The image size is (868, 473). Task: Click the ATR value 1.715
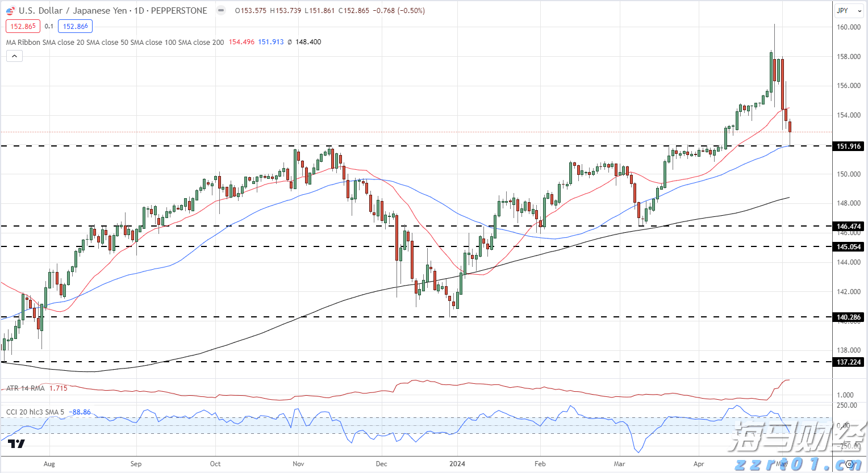pos(59,388)
